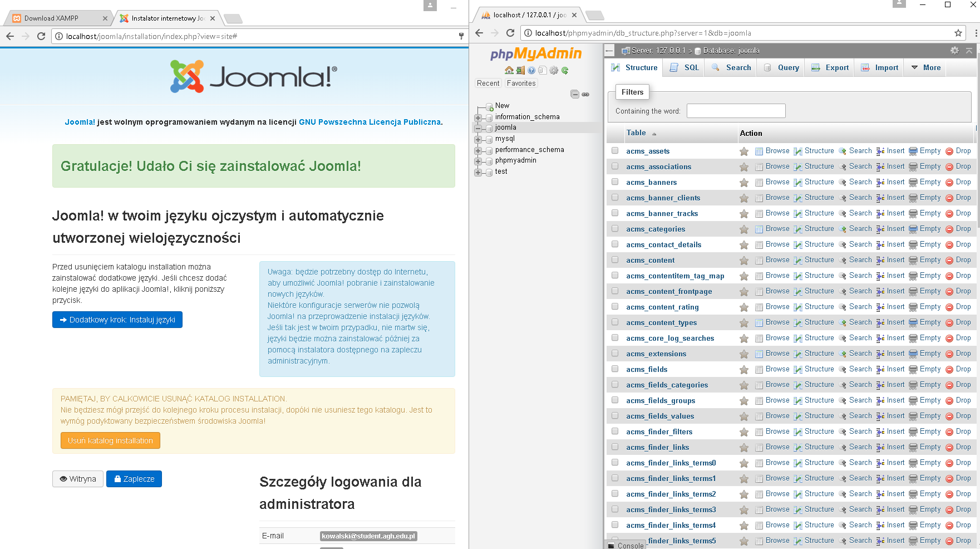The image size is (980, 549).
Task: Reload the phpMyAdmin browser page
Action: pos(510,33)
